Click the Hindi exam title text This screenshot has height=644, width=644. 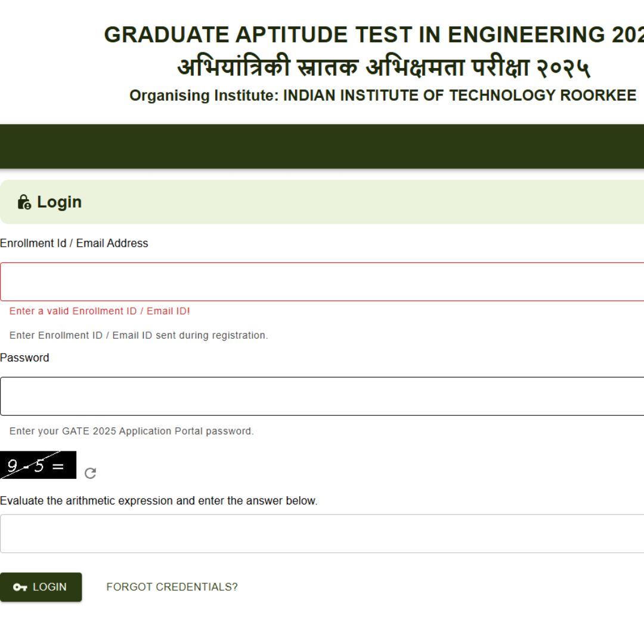click(384, 68)
